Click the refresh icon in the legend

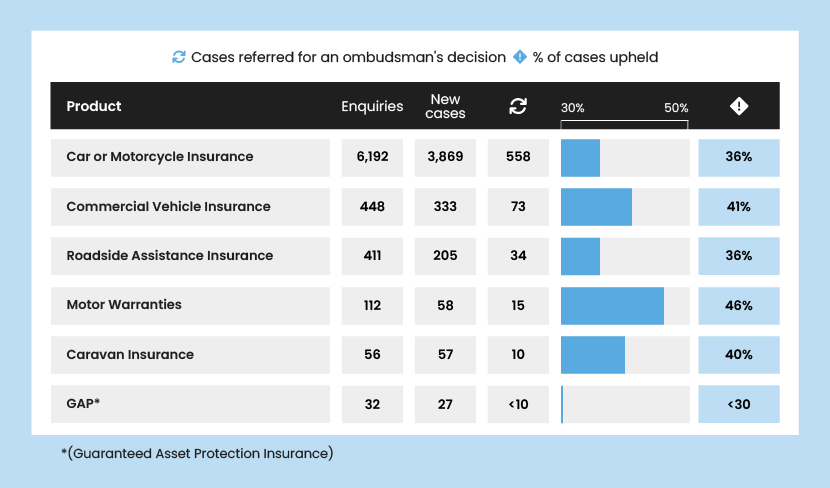(x=179, y=57)
